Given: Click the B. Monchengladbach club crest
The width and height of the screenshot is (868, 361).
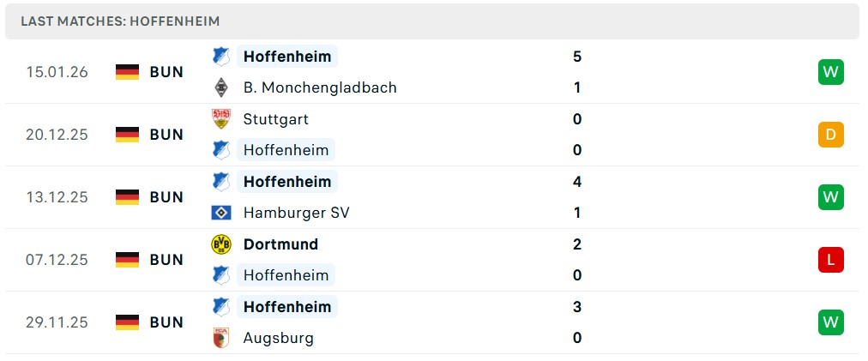Looking at the screenshot, I should coord(221,87).
